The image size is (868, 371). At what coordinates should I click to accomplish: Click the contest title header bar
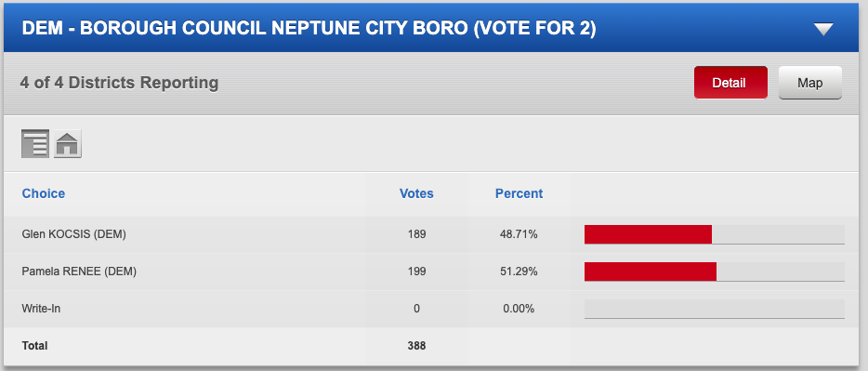[433, 28]
